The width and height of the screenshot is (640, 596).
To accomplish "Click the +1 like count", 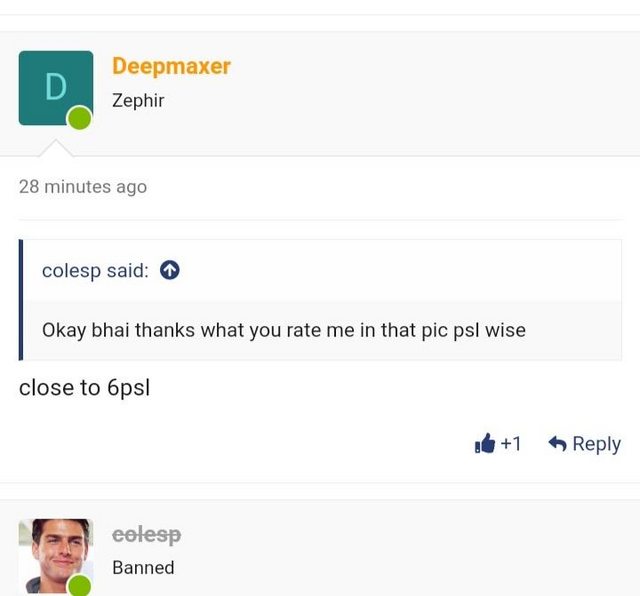I will tap(511, 444).
